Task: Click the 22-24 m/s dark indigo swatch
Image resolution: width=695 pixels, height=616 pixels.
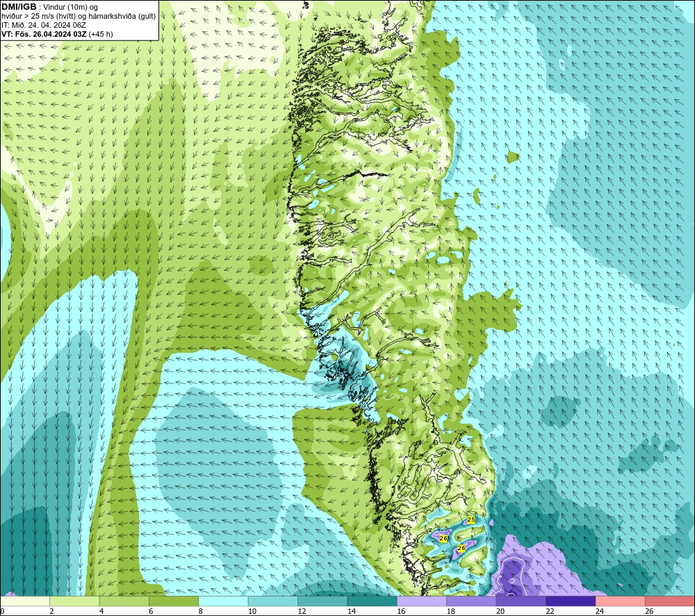Action: point(571,601)
